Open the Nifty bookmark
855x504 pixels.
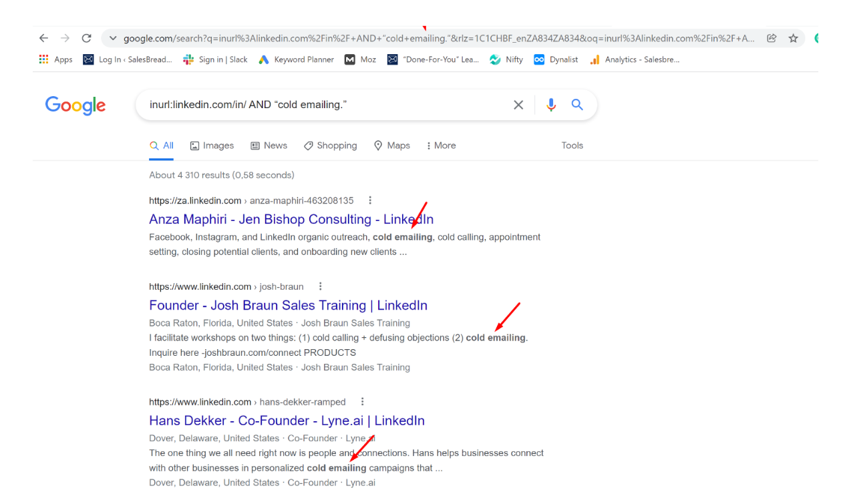(x=506, y=59)
